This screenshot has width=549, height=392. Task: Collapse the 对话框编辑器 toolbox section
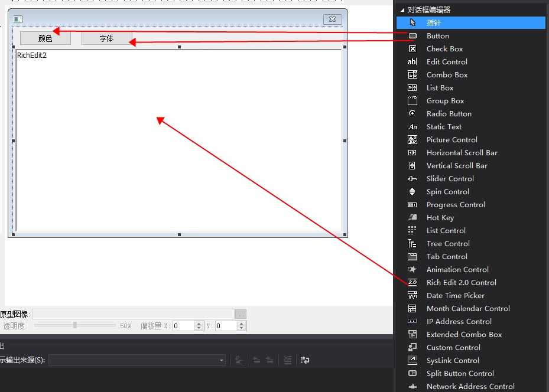click(x=402, y=10)
